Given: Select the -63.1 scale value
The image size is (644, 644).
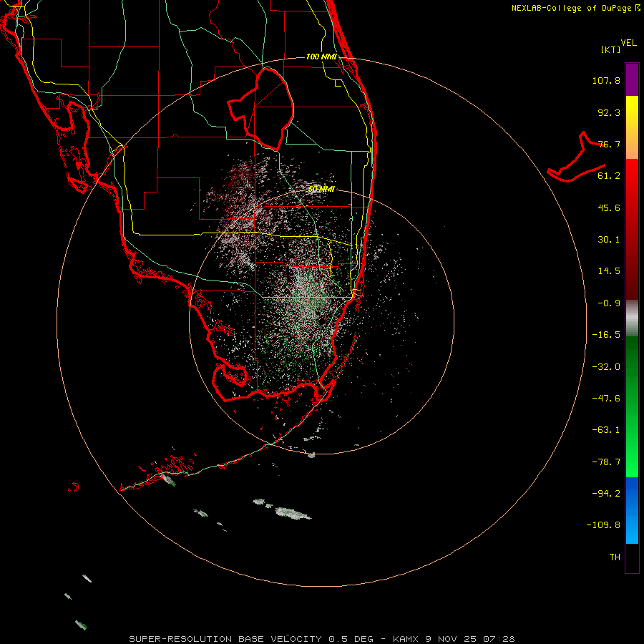Looking at the screenshot, I should point(606,430).
